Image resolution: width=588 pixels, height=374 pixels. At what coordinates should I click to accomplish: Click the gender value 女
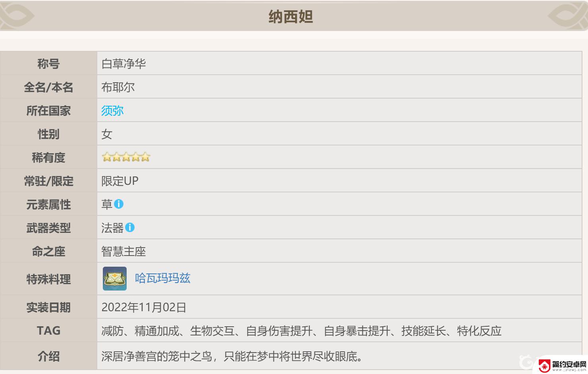tap(107, 134)
